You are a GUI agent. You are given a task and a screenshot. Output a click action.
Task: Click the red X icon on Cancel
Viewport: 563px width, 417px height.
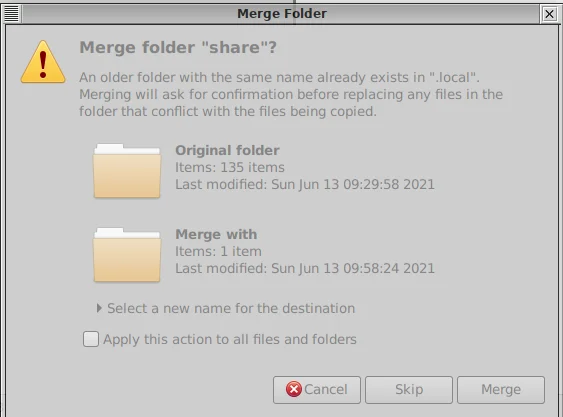click(x=294, y=389)
